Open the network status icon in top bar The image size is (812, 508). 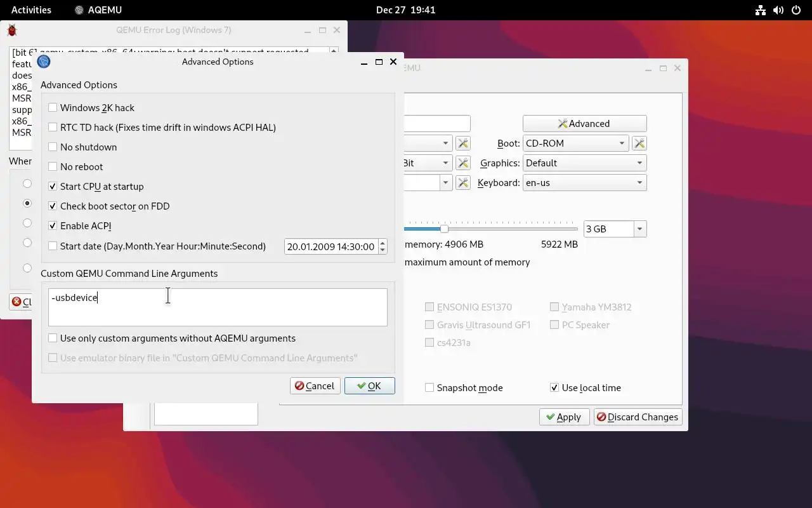point(760,10)
